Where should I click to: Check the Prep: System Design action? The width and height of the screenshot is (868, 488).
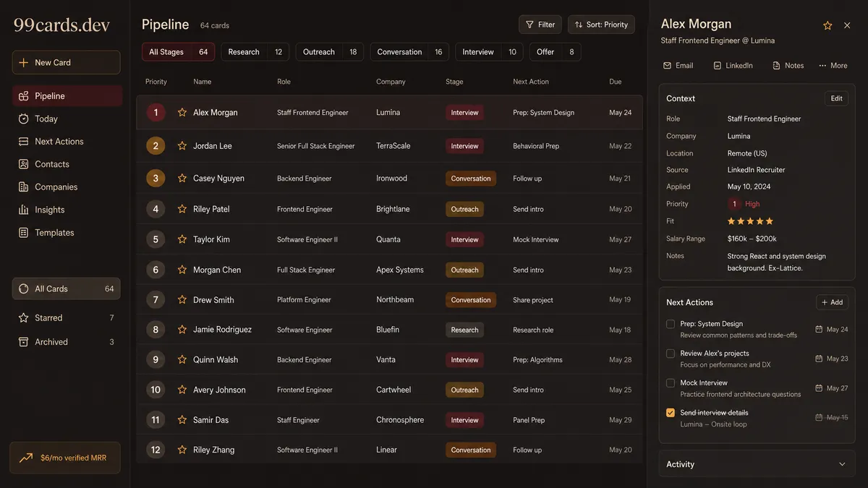[671, 324]
